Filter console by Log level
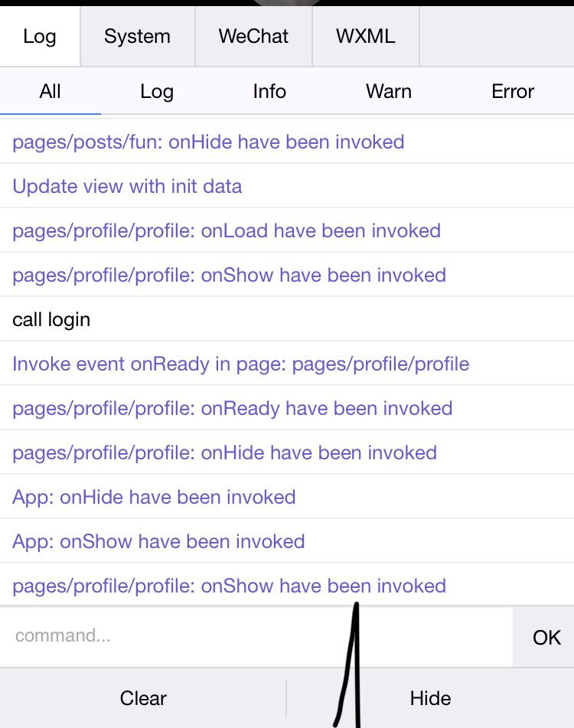Screen dimensions: 574x728 pos(157,92)
